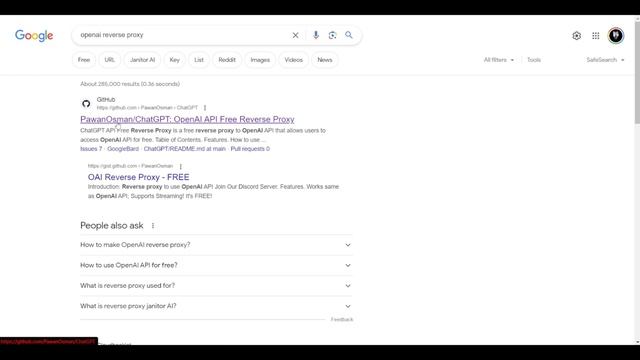640x360 pixels.
Task: Open ChatGPT/README.md at main sitelink
Action: 184,149
